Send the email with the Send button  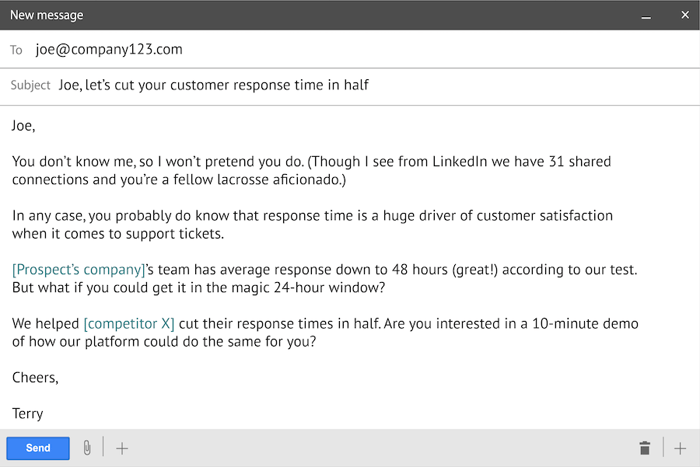(x=38, y=448)
